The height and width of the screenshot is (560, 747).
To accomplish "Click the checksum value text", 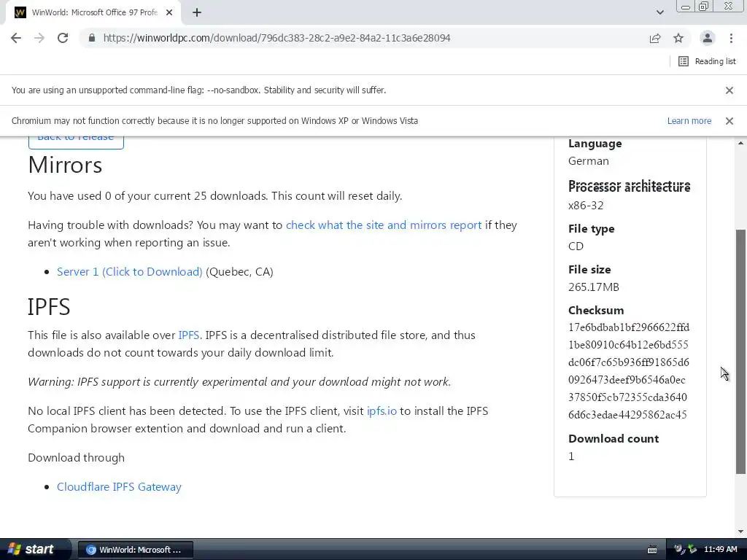I will point(628,371).
